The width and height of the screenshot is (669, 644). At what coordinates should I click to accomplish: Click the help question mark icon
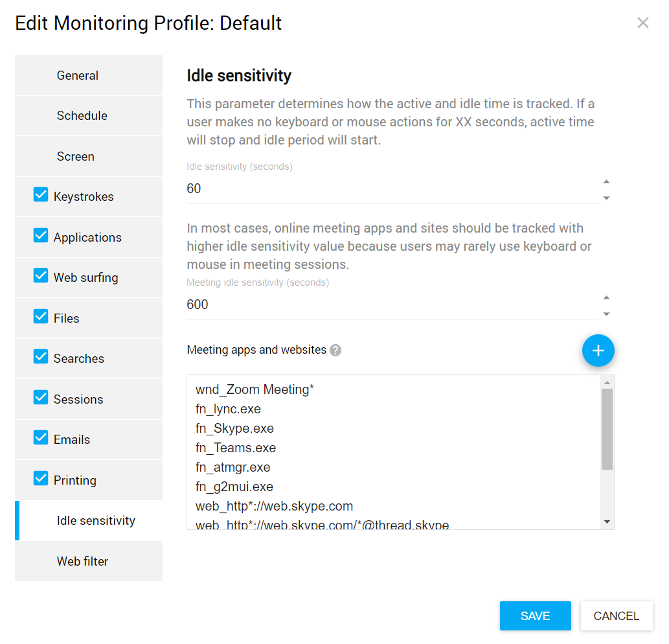[335, 350]
